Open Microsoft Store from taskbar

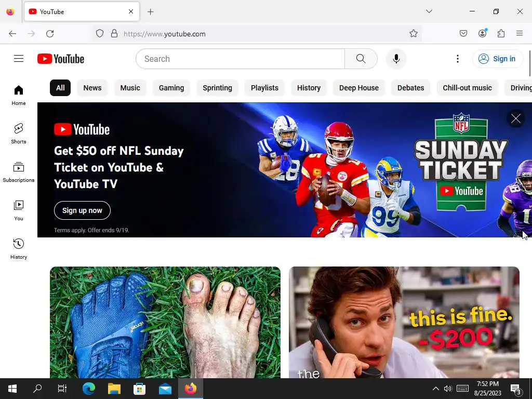coord(139,389)
